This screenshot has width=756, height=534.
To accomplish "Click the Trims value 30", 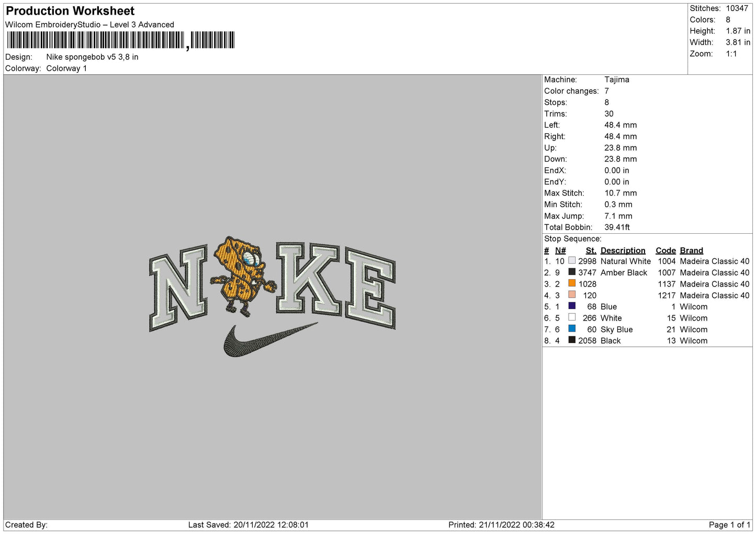I will (608, 113).
